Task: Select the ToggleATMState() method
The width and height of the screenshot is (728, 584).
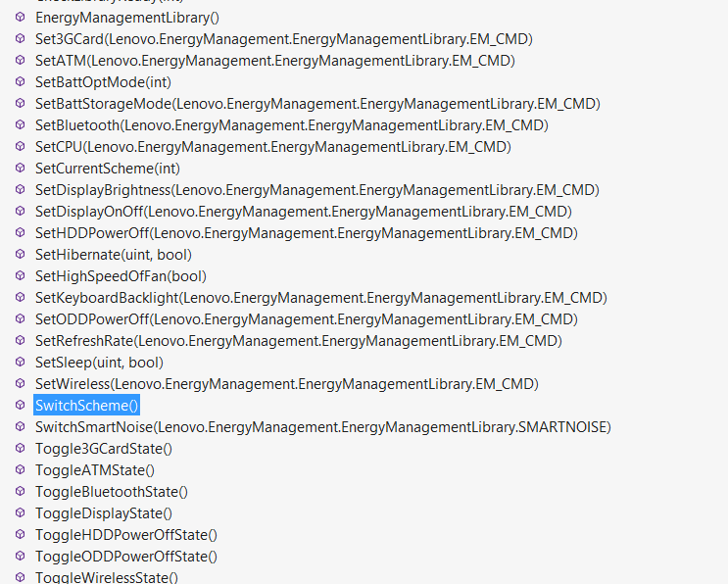Action: point(95,470)
